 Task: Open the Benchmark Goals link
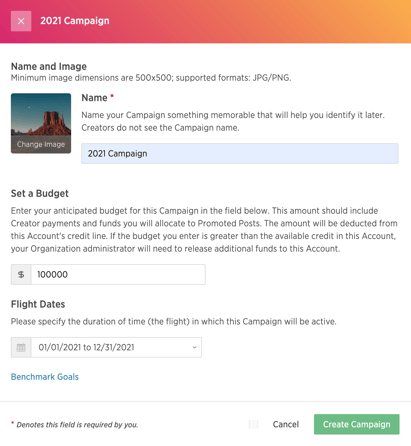[45, 377]
